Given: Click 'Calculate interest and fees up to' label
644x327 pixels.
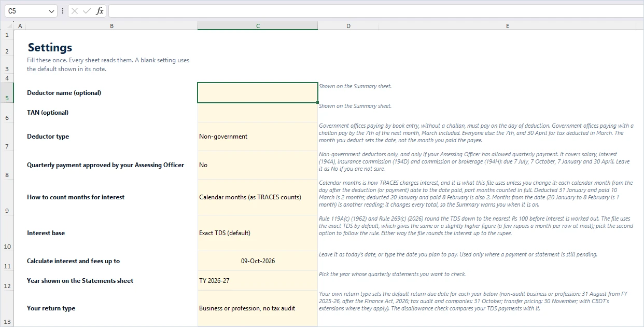Looking at the screenshot, I should coord(73,261).
